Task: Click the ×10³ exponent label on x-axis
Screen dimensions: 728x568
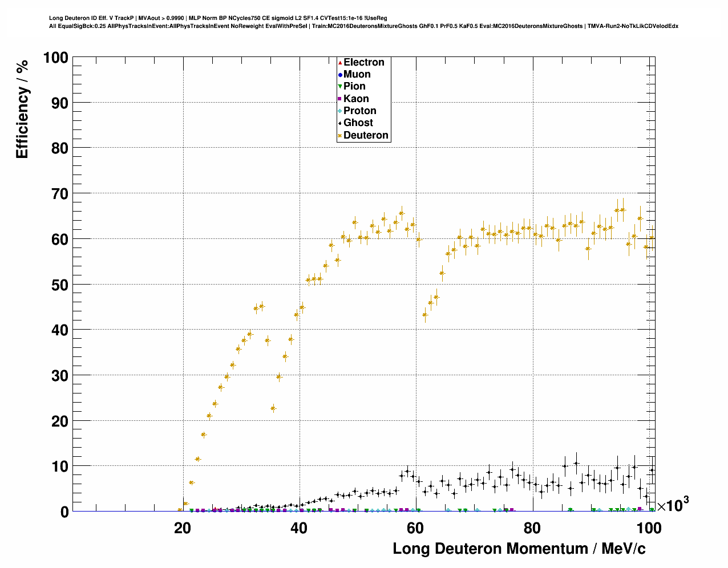Action: coord(673,504)
